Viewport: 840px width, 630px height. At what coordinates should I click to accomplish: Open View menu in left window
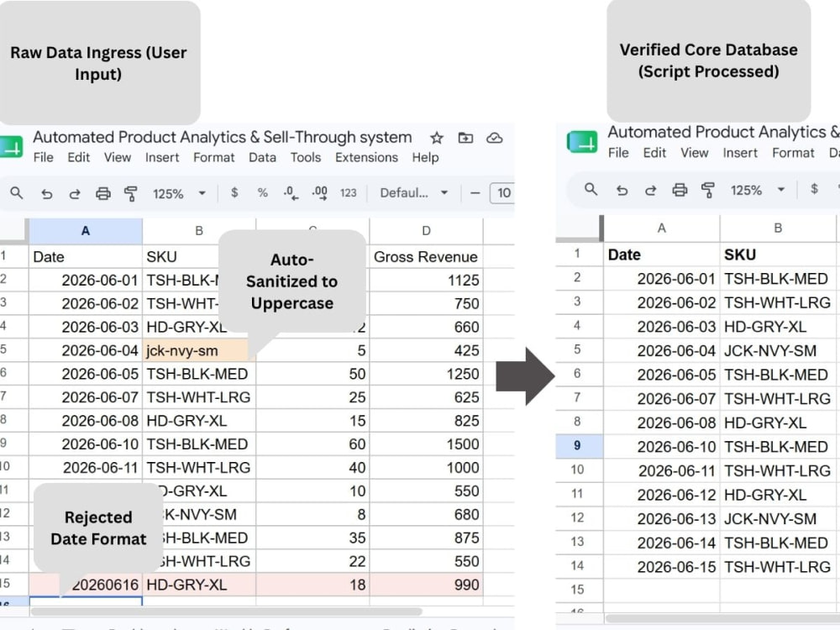(118, 158)
